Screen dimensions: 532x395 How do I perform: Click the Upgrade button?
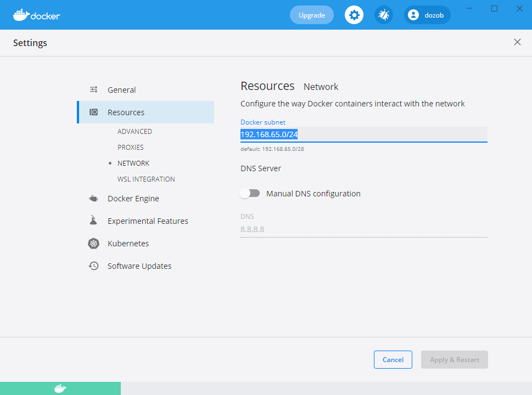point(311,15)
